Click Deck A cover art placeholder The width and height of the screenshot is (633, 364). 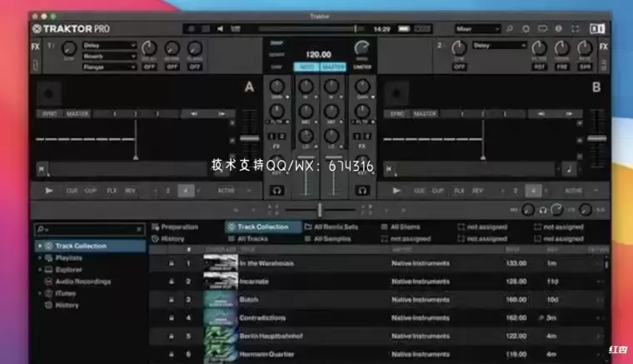click(x=49, y=93)
